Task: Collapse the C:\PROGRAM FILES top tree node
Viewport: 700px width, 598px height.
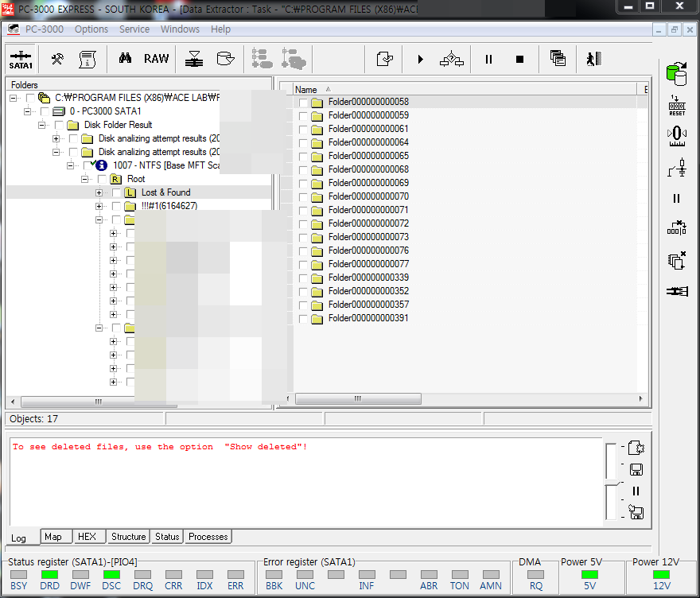Action: click(14, 98)
